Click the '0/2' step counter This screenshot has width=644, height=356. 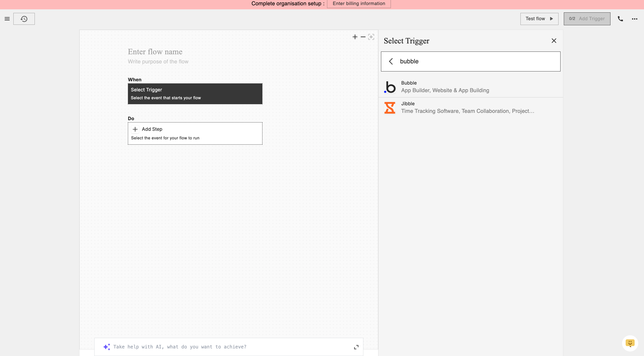(x=572, y=19)
